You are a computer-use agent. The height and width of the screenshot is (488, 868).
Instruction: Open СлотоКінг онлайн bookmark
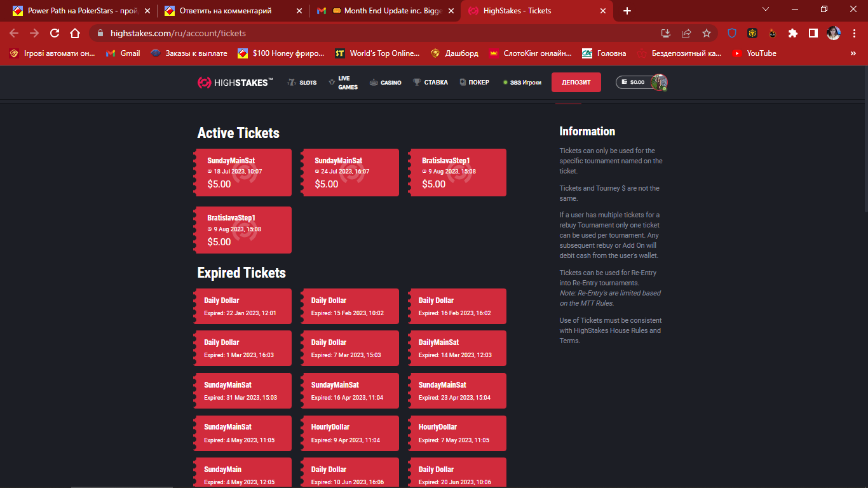click(x=530, y=53)
